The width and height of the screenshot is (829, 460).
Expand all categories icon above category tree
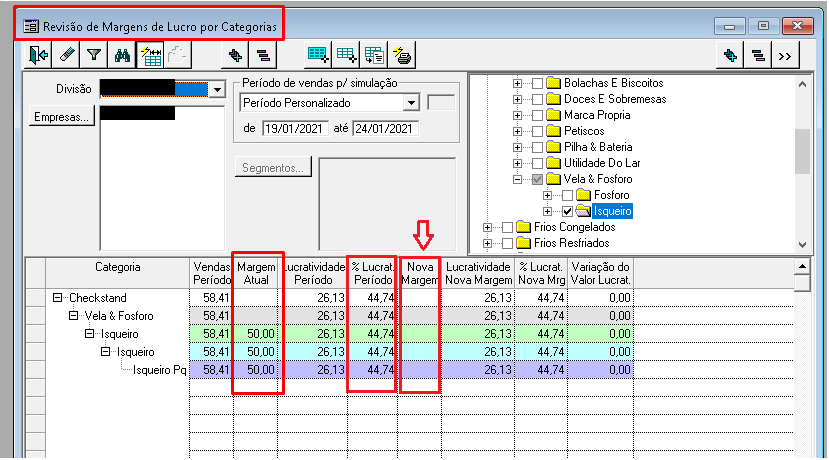730,55
